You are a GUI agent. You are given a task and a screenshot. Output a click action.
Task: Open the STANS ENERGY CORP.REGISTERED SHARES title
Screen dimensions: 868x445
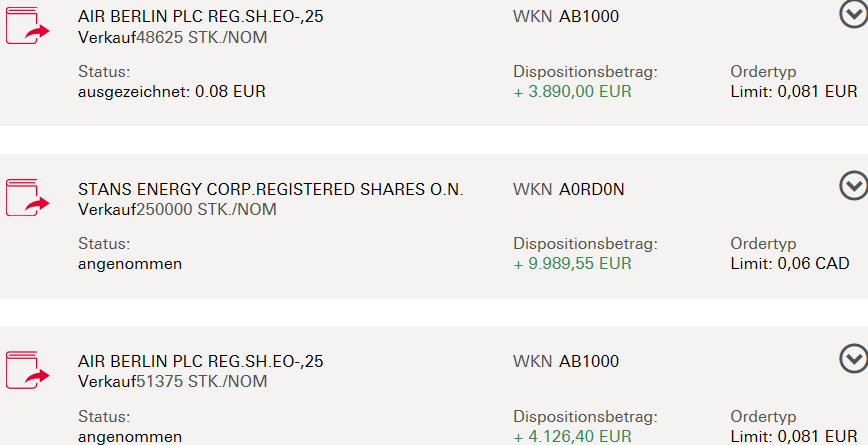click(x=270, y=189)
